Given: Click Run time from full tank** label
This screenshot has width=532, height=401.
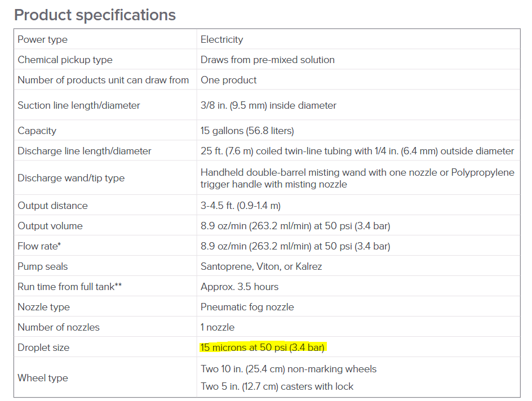Looking at the screenshot, I should tap(69, 287).
